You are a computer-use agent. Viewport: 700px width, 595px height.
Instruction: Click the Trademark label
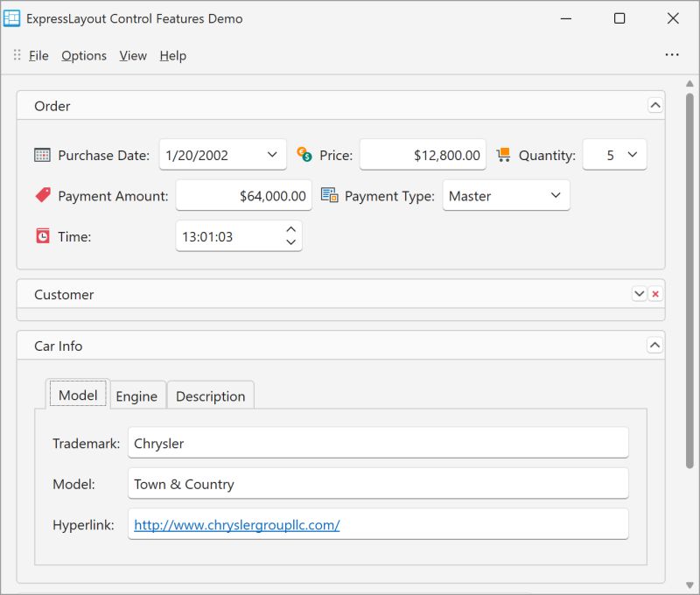coord(86,444)
